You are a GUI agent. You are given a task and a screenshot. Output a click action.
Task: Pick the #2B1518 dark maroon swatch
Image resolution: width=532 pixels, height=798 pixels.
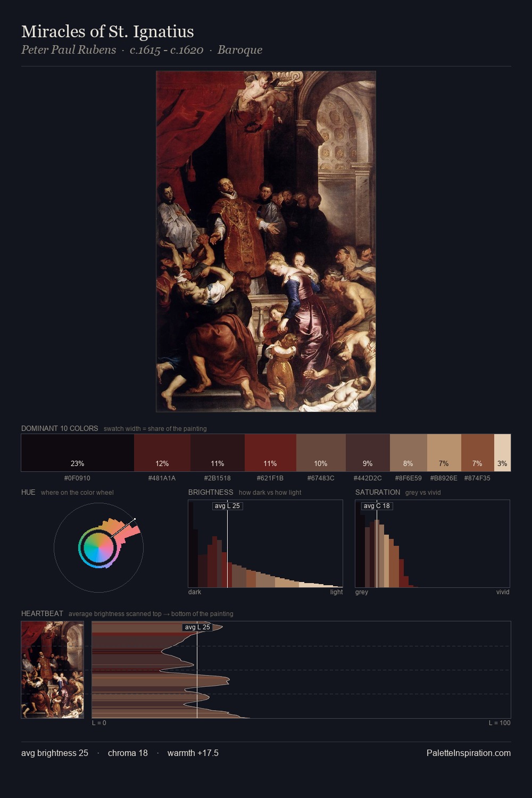click(x=218, y=453)
